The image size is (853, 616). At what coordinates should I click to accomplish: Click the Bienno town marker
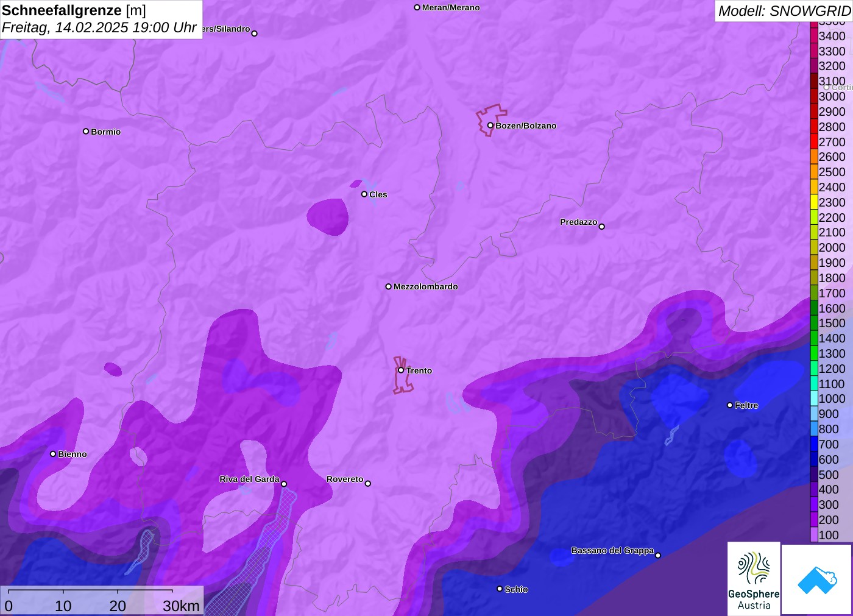pos(53,454)
